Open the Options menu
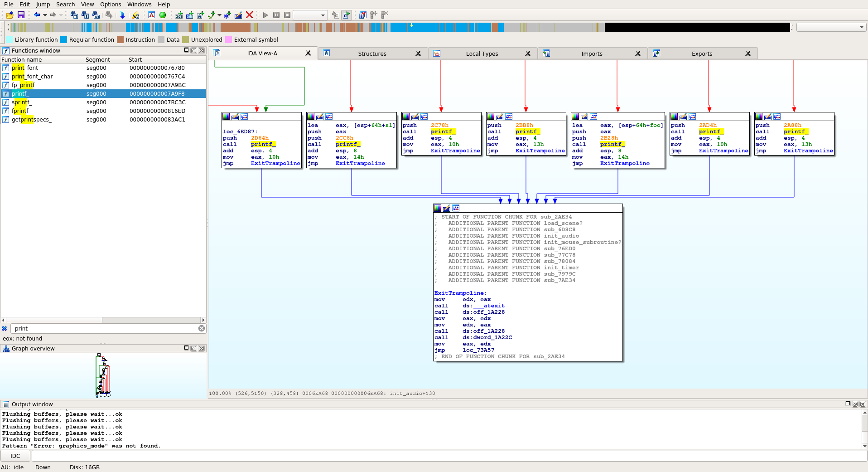The height and width of the screenshot is (472, 868). 111,4
